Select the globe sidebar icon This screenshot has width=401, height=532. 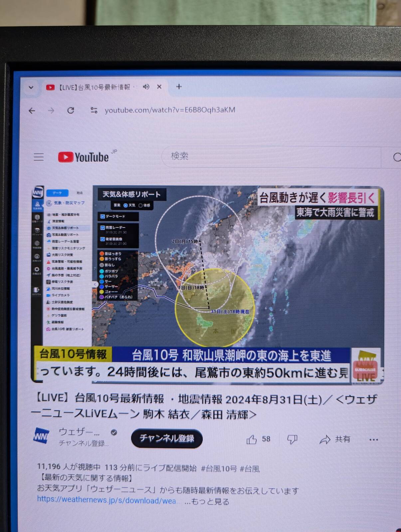pyautogui.click(x=37, y=244)
